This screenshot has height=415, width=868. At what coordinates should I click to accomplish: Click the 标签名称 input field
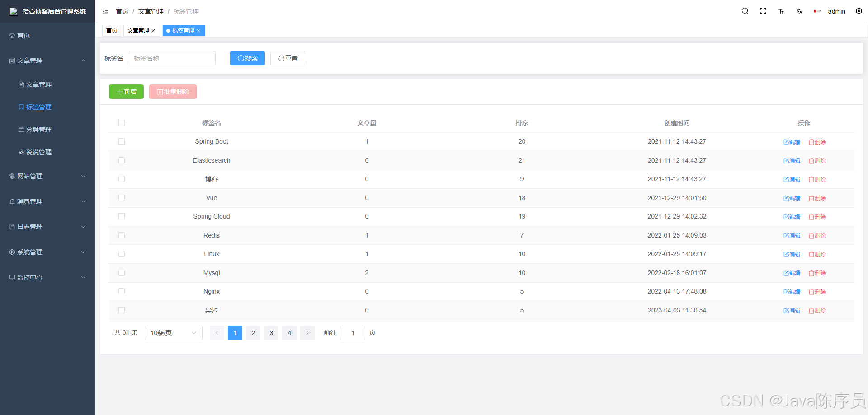[x=172, y=58]
